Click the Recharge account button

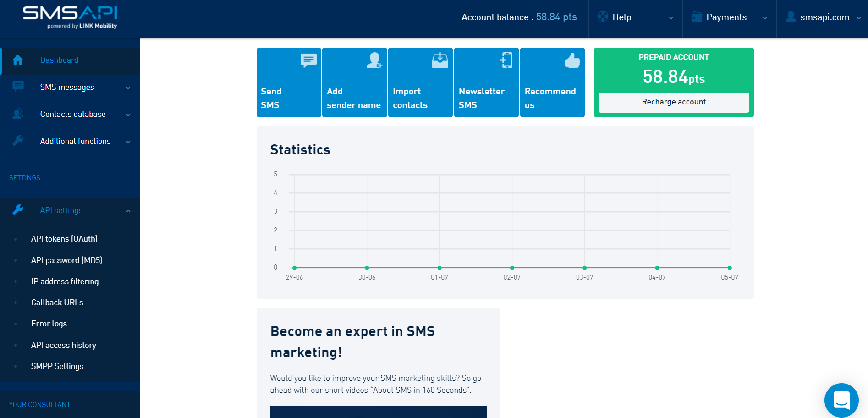(674, 102)
